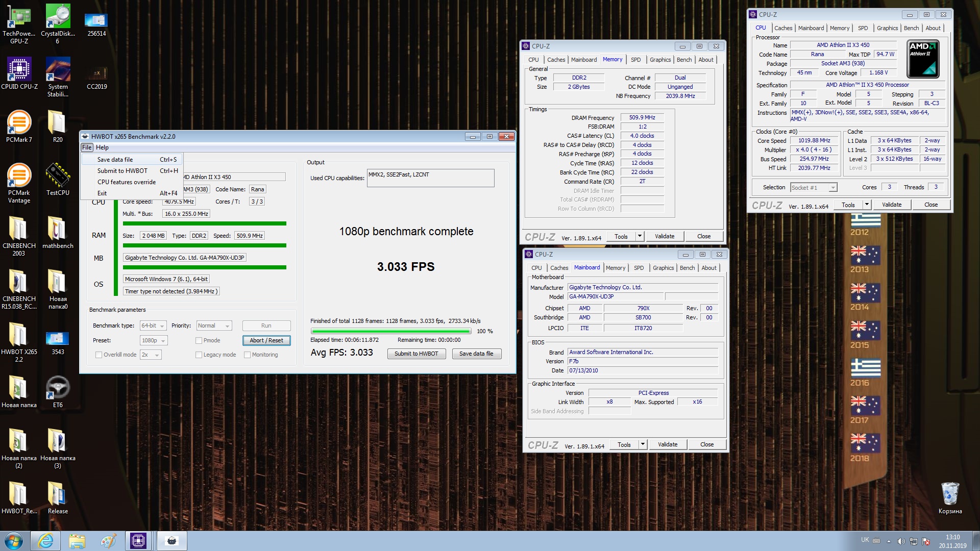Open the Recycle Bin (Корзина)
Image resolution: width=980 pixels, height=551 pixels.
(x=950, y=498)
